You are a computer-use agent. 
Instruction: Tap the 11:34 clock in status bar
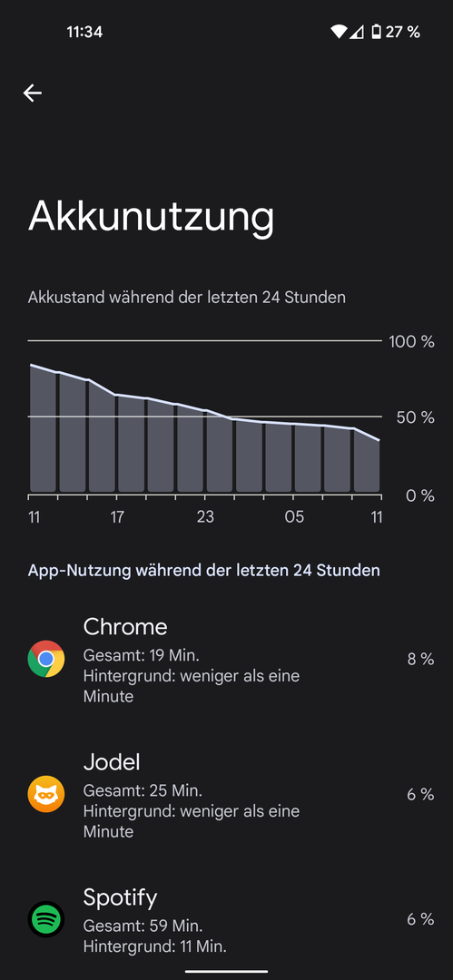point(84,32)
